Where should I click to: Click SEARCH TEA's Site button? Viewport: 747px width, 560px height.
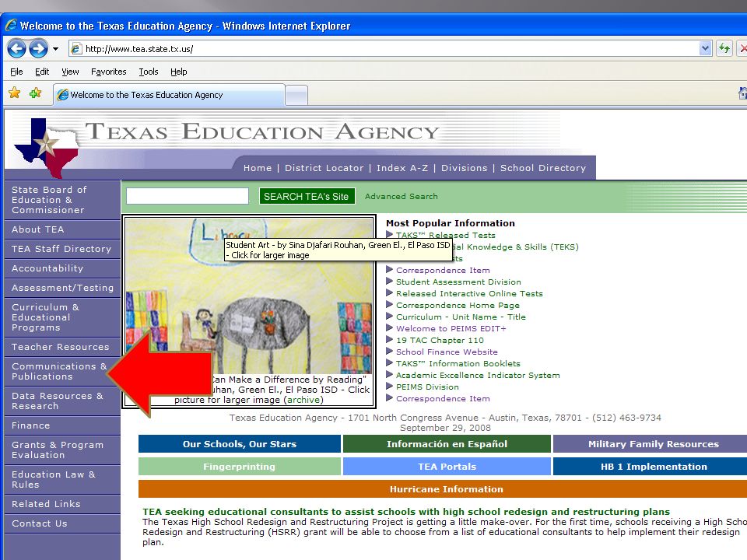(x=307, y=196)
